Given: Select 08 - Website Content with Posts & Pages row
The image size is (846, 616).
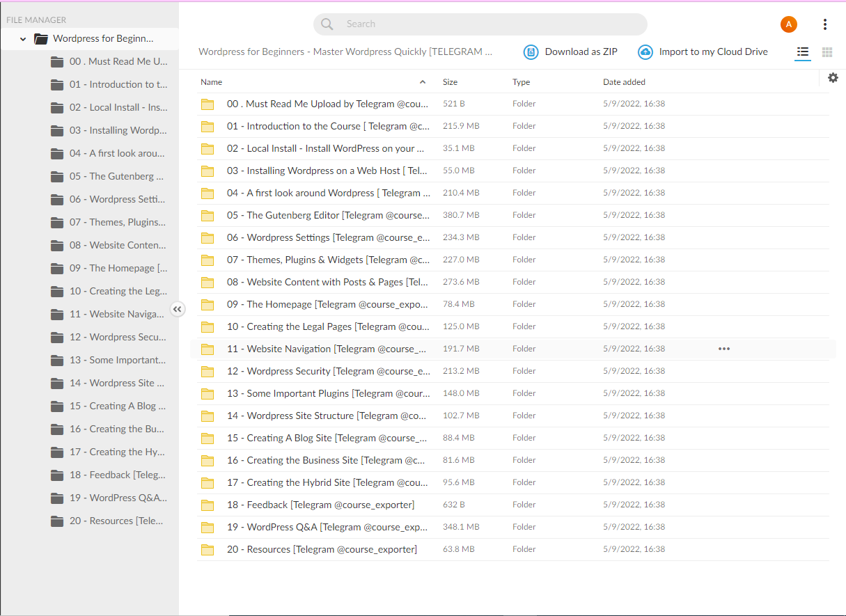Looking at the screenshot, I should tap(513, 282).
